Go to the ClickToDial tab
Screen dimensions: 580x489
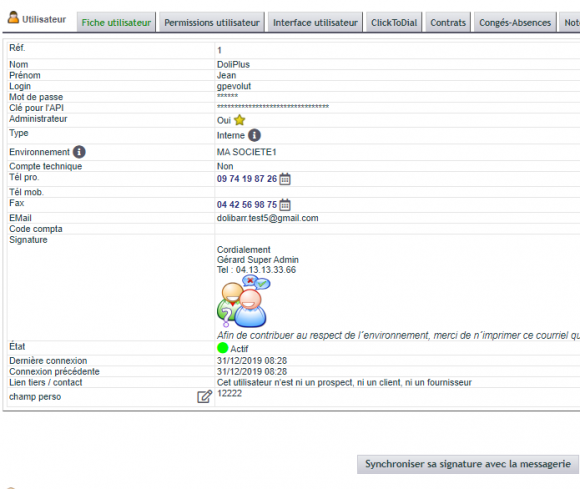394,23
